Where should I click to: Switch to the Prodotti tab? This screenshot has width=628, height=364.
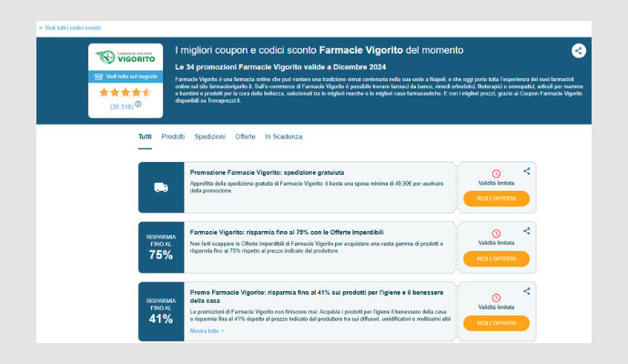tap(173, 136)
